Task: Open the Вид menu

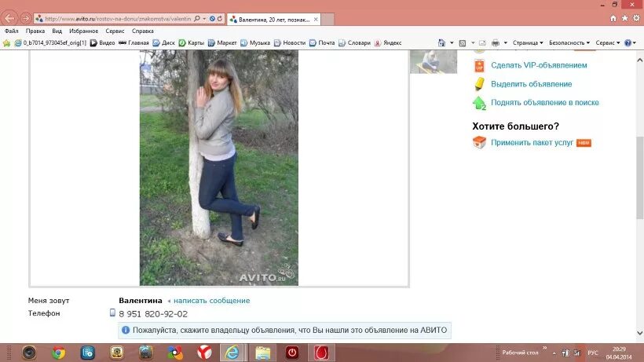Action: [57, 31]
